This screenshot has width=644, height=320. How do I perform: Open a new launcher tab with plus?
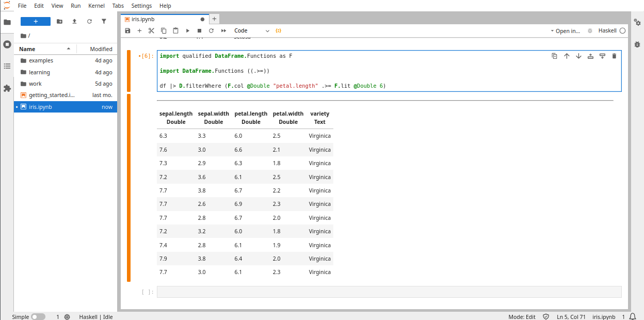click(214, 19)
